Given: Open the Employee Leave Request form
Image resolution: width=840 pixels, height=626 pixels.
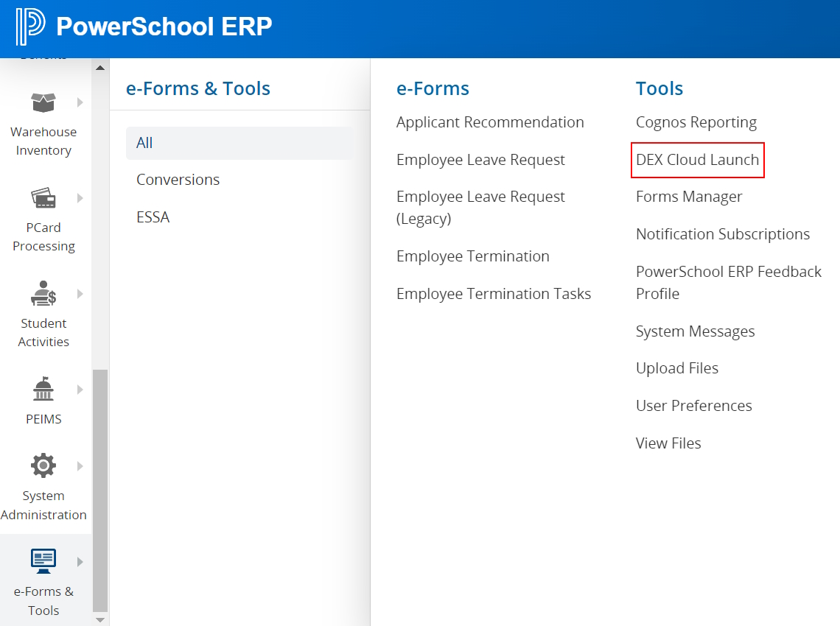Looking at the screenshot, I should [x=480, y=160].
